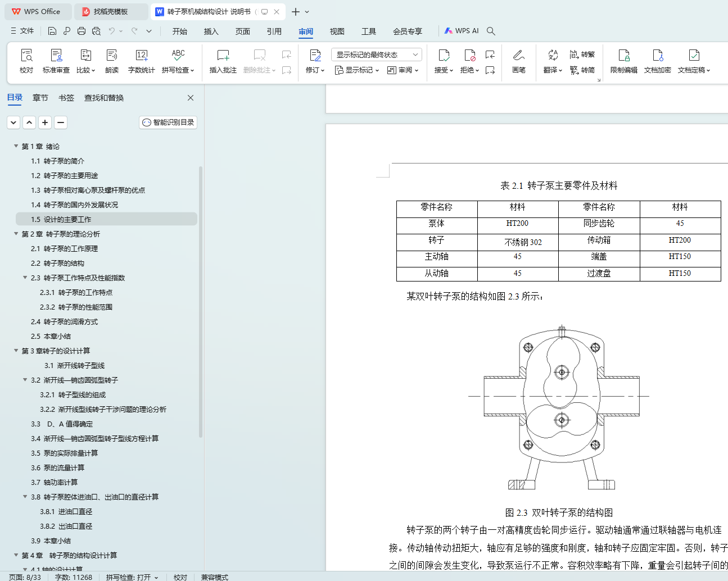Start 朗读 read aloud
The height and width of the screenshot is (581, 728).
pyautogui.click(x=112, y=61)
